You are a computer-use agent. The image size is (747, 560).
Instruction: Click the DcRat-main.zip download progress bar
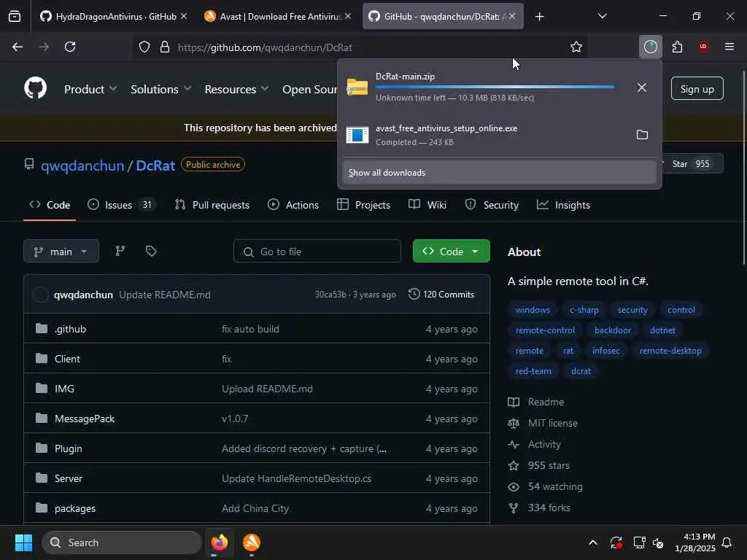click(495, 87)
